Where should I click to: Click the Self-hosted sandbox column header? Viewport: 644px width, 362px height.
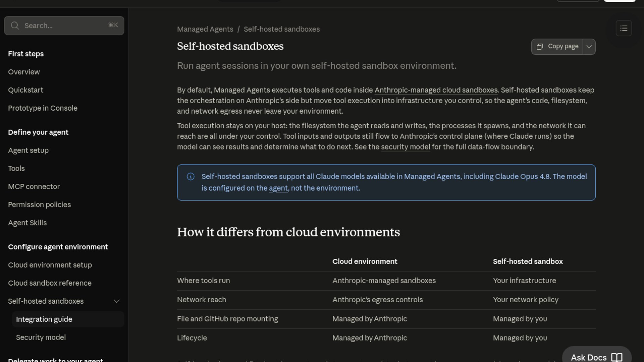coord(528,261)
